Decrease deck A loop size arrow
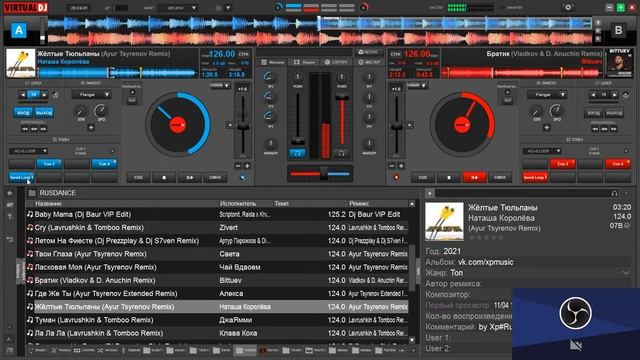Image resolution: width=640 pixels, height=360 pixels. tap(23, 95)
